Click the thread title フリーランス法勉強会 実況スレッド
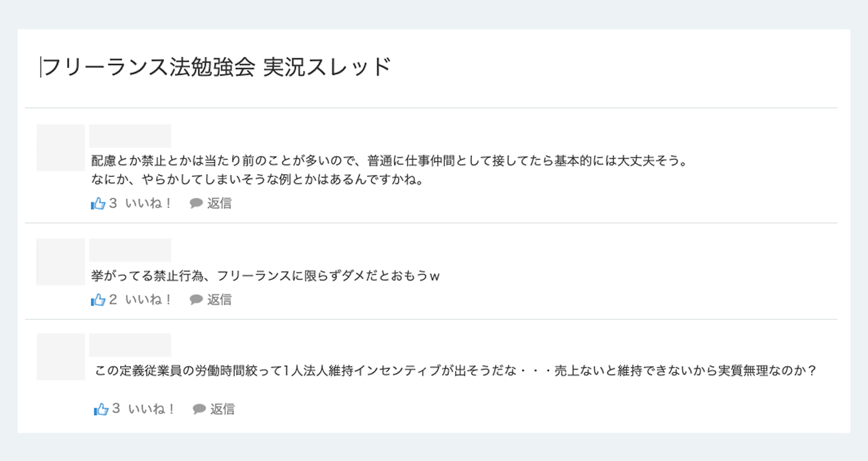Screen dimensions: 868x461 (216, 66)
